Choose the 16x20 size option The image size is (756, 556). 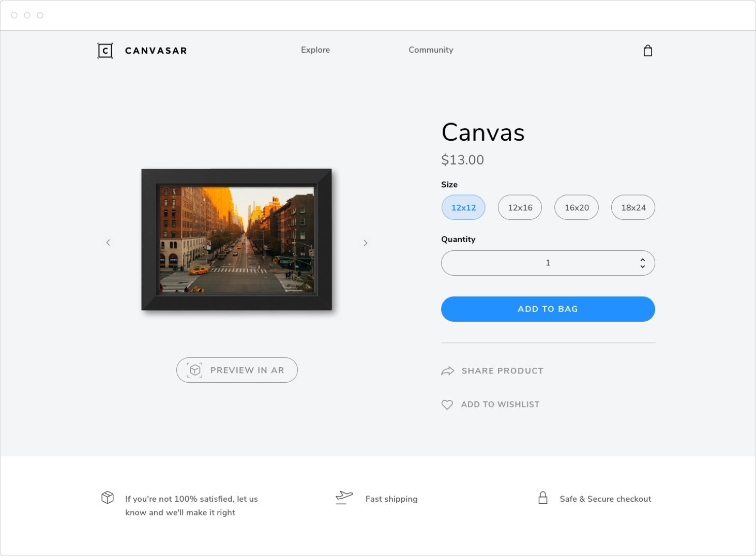[x=577, y=207]
